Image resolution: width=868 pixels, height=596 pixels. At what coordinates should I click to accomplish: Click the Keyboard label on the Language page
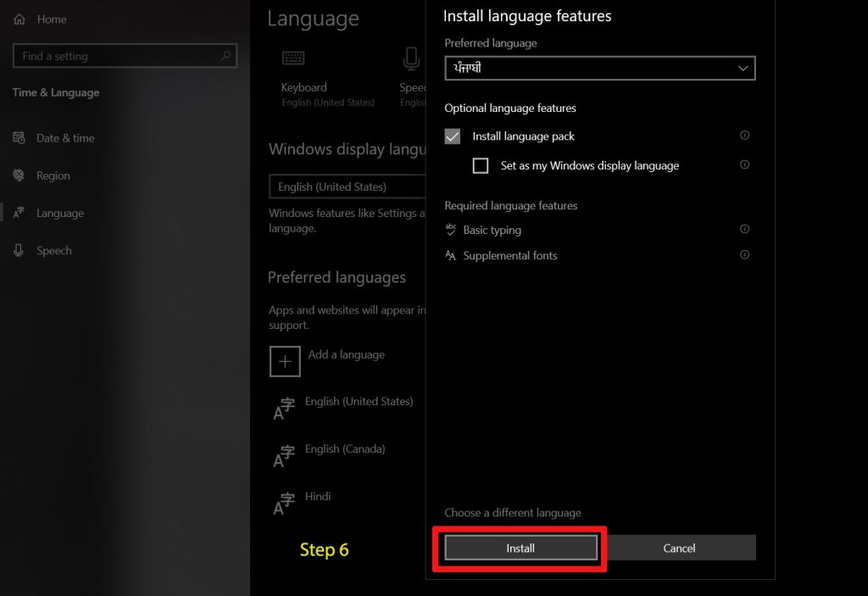tap(304, 87)
